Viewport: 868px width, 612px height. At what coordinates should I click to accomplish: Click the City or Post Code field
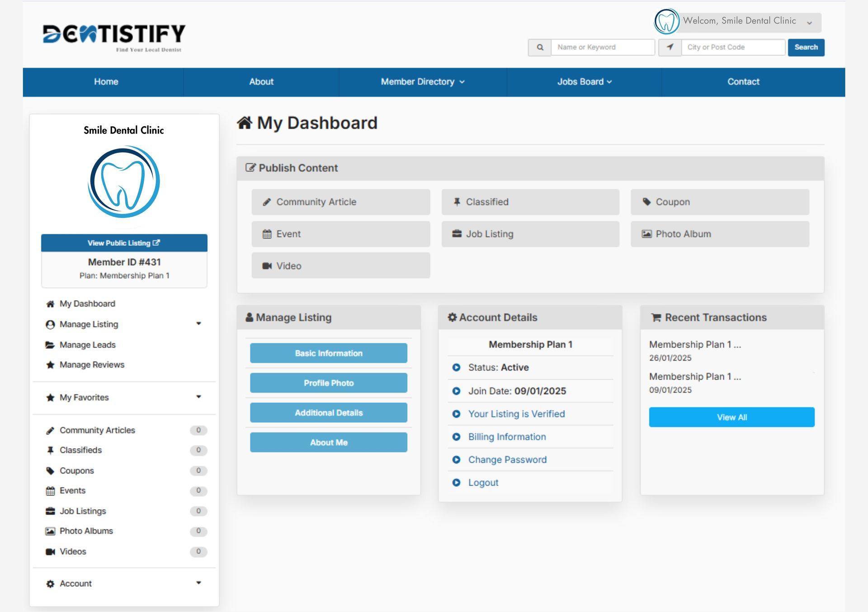[733, 47]
